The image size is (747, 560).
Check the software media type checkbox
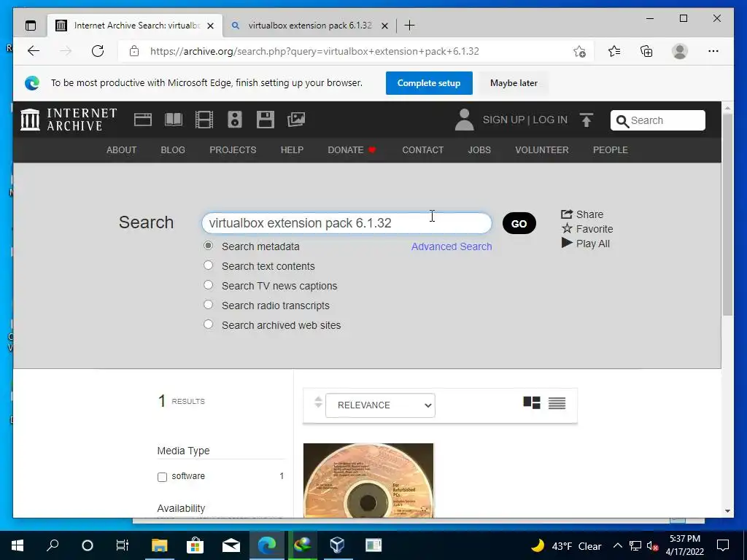point(162,477)
